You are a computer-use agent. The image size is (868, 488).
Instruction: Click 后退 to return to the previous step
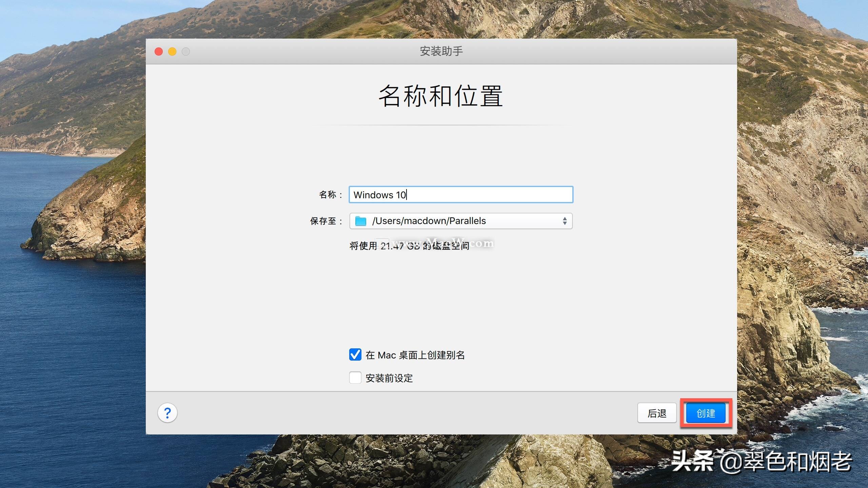(657, 413)
